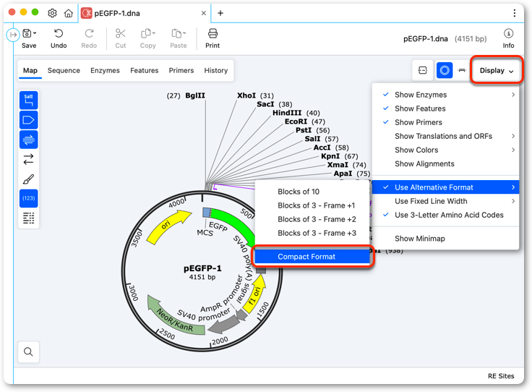Toggle show enzymes SalI sidebar button

pyautogui.click(x=28, y=100)
